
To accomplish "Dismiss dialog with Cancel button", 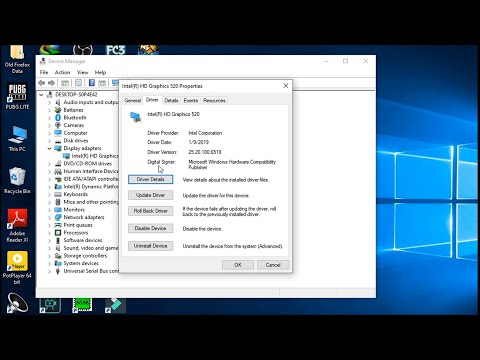I will [273, 265].
